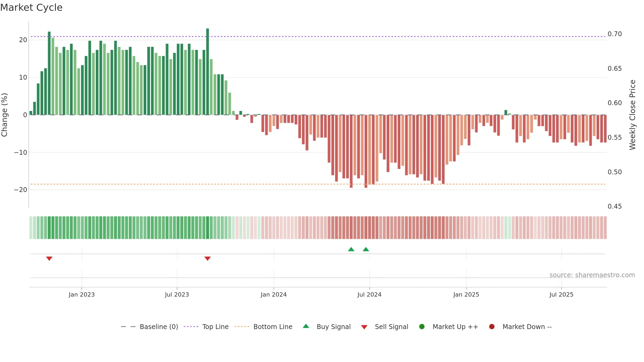This screenshot has height=362, width=644.
Task: Toggle the Sell Signal legend label
Action: click(x=391, y=327)
